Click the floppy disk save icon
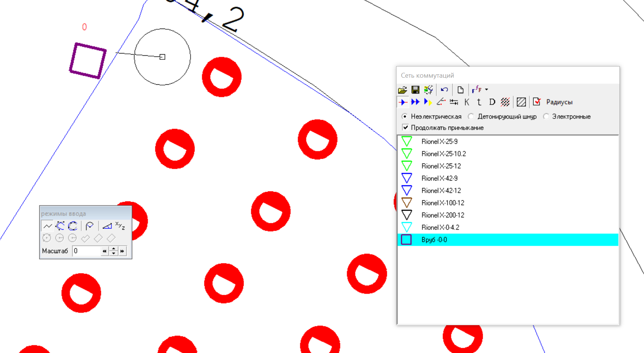644x353 pixels. click(415, 90)
